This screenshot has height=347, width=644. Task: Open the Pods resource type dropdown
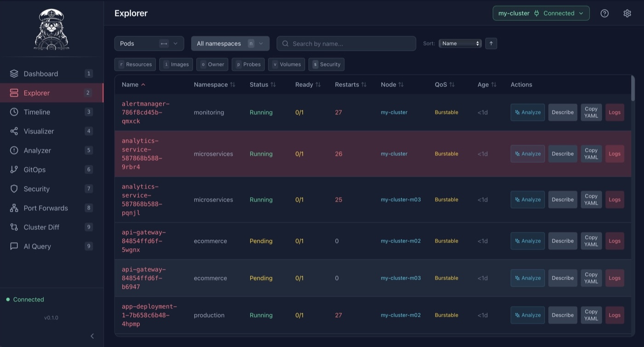(x=149, y=43)
